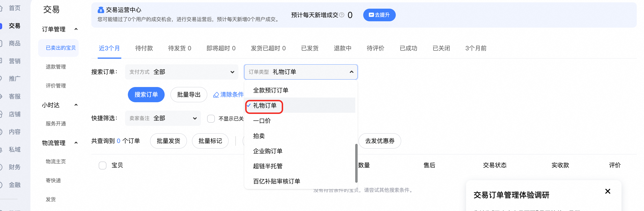Select 企业购订单 option
Screen dimensions: 644x211
(x=300, y=151)
